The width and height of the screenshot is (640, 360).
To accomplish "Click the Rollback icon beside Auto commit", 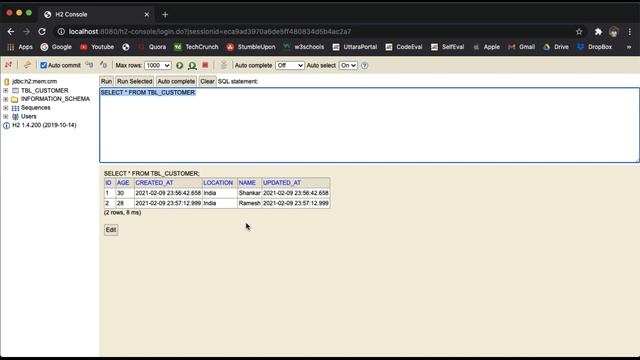I will point(89,65).
